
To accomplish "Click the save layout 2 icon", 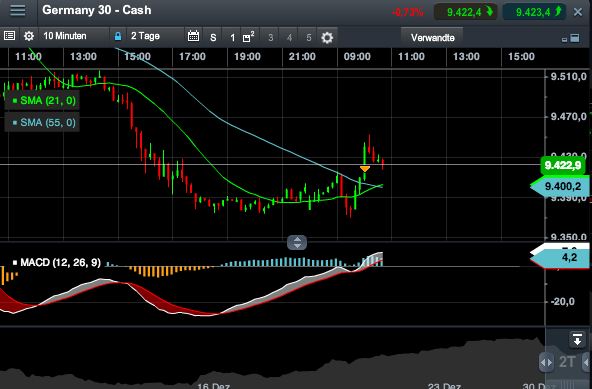I will 248,37.
